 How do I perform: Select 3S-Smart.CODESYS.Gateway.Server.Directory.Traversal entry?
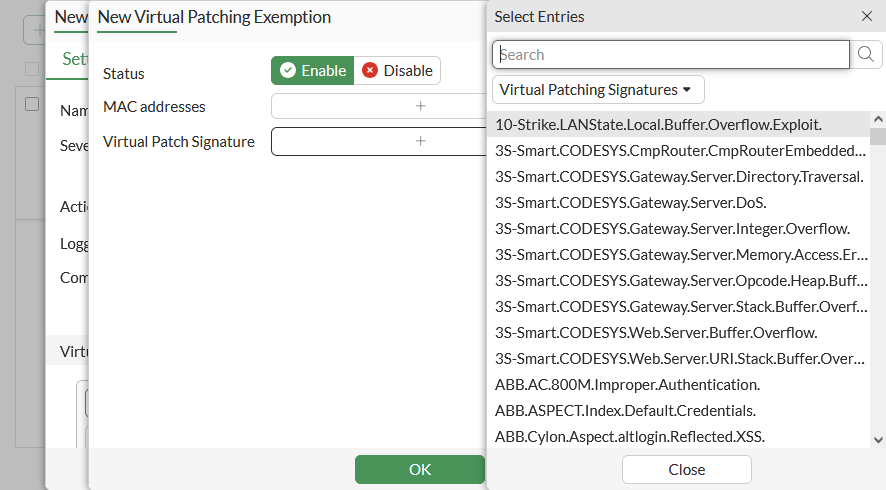(679, 177)
